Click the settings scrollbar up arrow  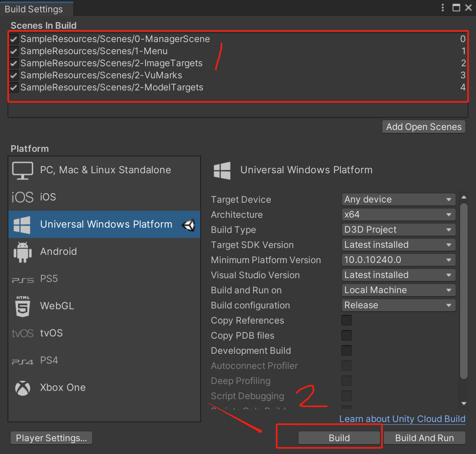click(464, 197)
